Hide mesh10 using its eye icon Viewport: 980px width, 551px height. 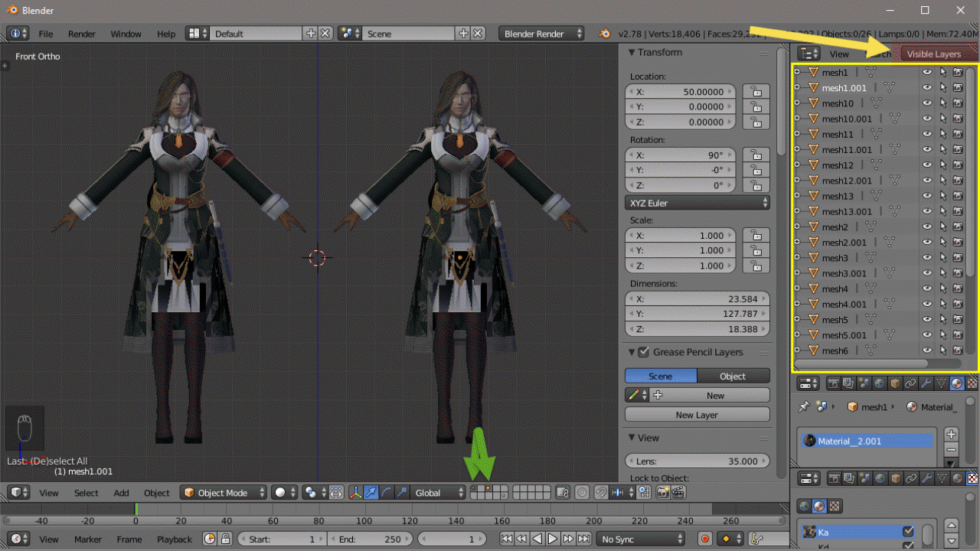click(927, 103)
